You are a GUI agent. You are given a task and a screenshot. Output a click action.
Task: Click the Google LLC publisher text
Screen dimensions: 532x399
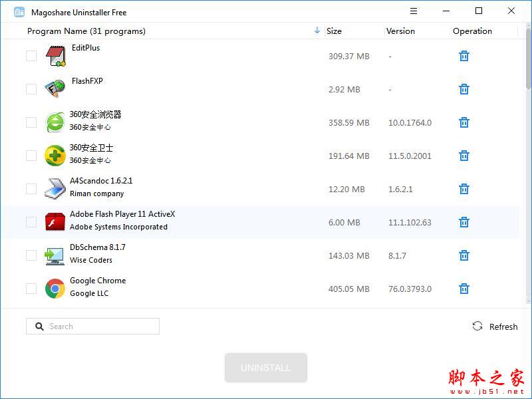[x=89, y=293]
